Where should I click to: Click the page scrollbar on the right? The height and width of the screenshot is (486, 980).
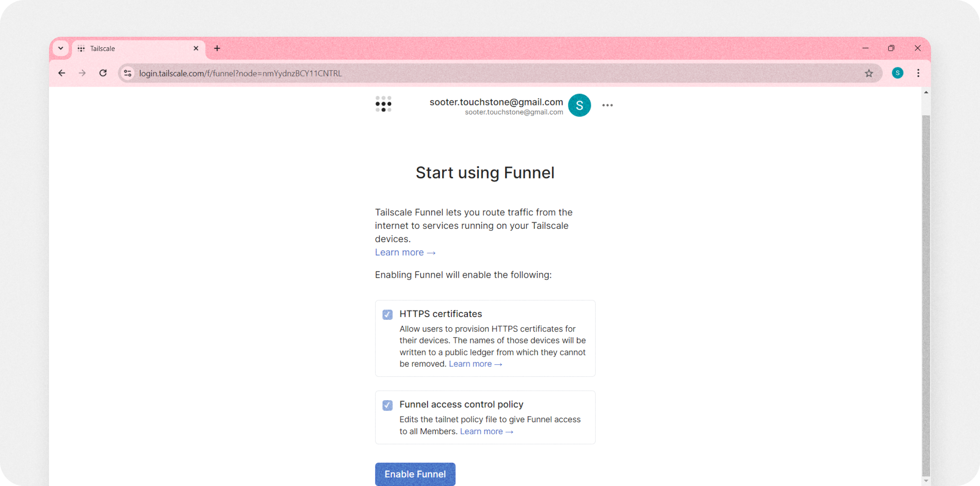pos(925,286)
